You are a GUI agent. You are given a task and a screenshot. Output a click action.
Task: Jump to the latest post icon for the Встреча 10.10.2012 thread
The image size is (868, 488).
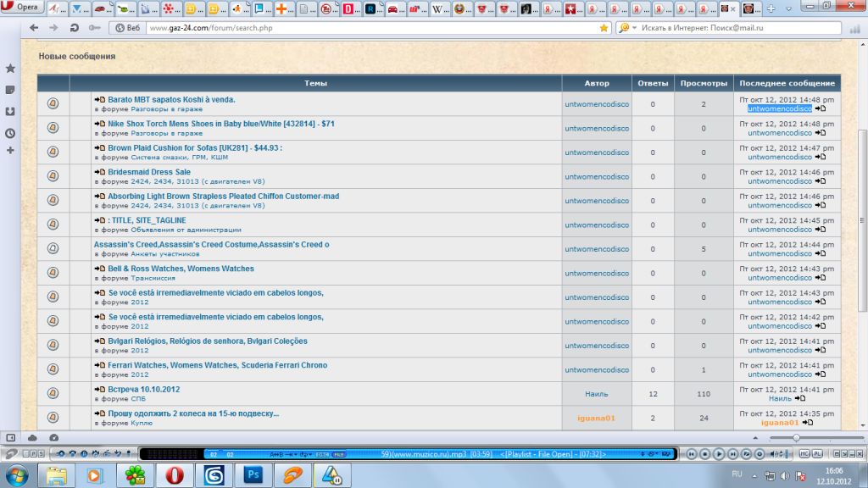coord(798,398)
